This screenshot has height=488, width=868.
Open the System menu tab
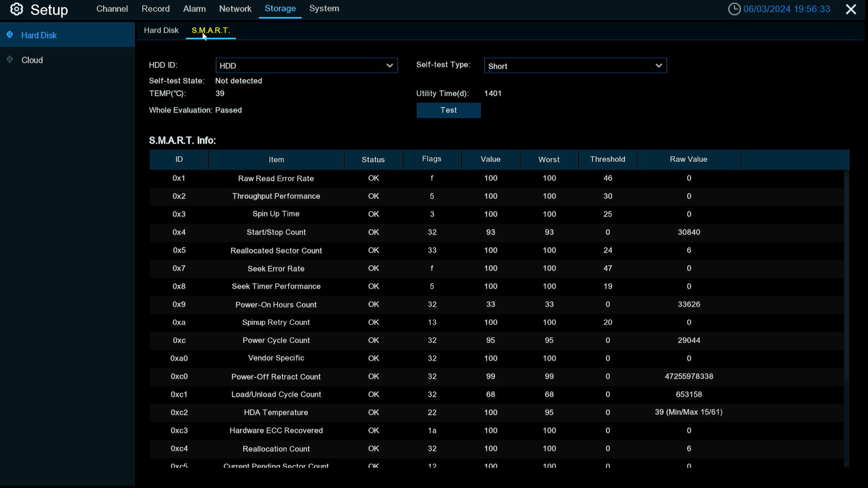[324, 9]
